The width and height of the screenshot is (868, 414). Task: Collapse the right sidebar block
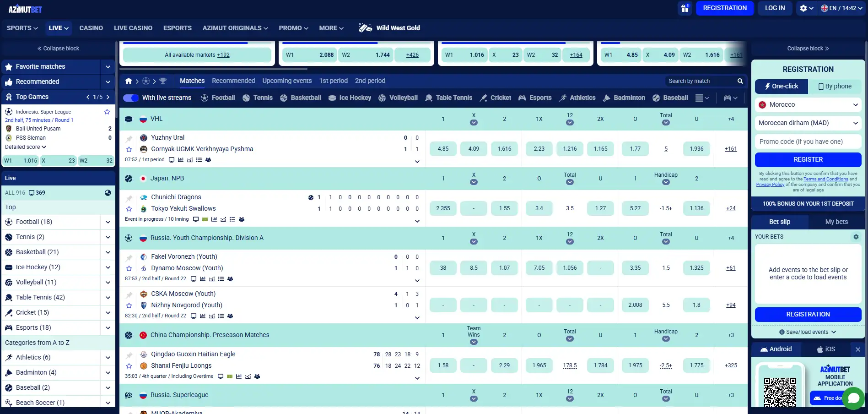[x=808, y=49]
